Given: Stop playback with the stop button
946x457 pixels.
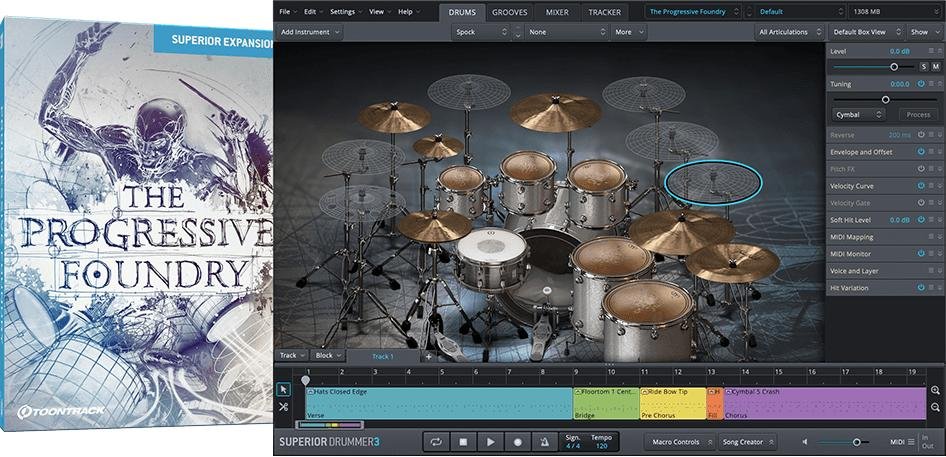Looking at the screenshot, I should [x=463, y=442].
